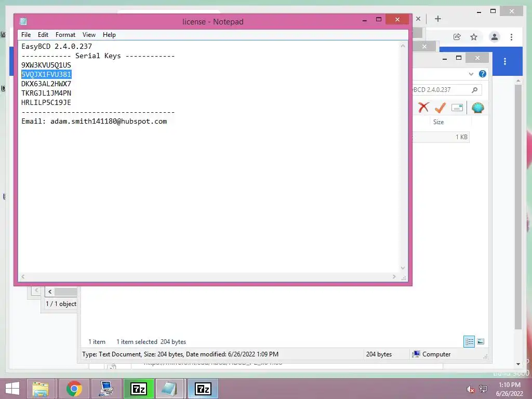Click the network status icon in system tray
Screen dimensions: 532x399
483,389
